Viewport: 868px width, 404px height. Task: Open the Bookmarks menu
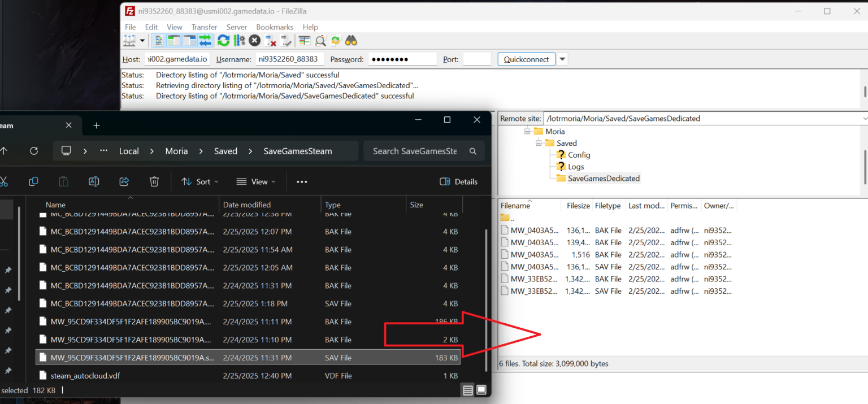(275, 27)
